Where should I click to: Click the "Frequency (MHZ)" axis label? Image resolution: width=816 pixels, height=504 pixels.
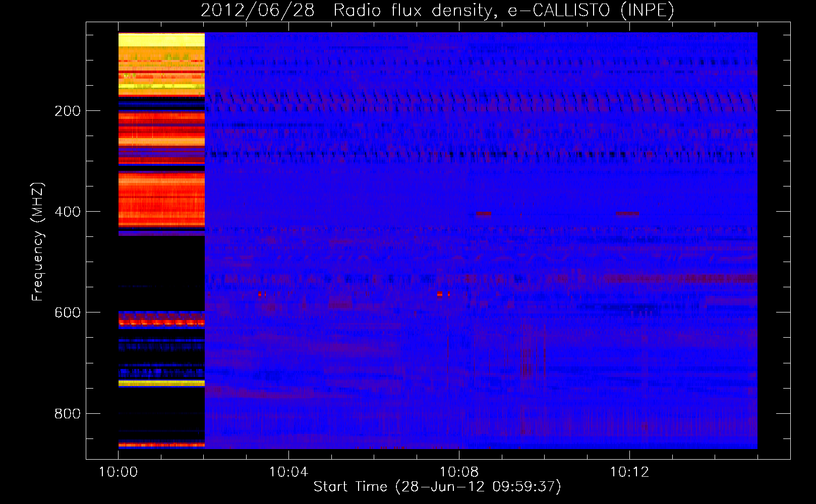pos(38,242)
